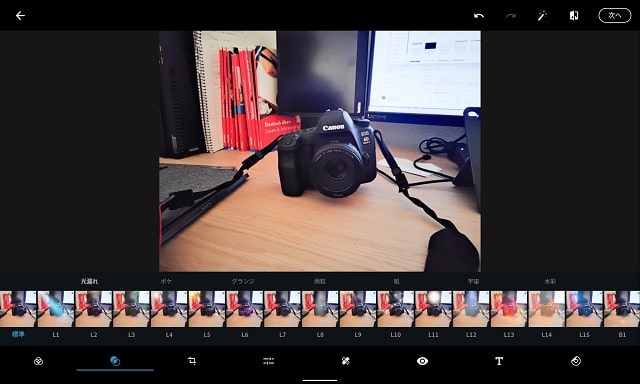Screen dimensions: 640x384
Task: Open the Adjustments sliders tool
Action: coord(269,361)
